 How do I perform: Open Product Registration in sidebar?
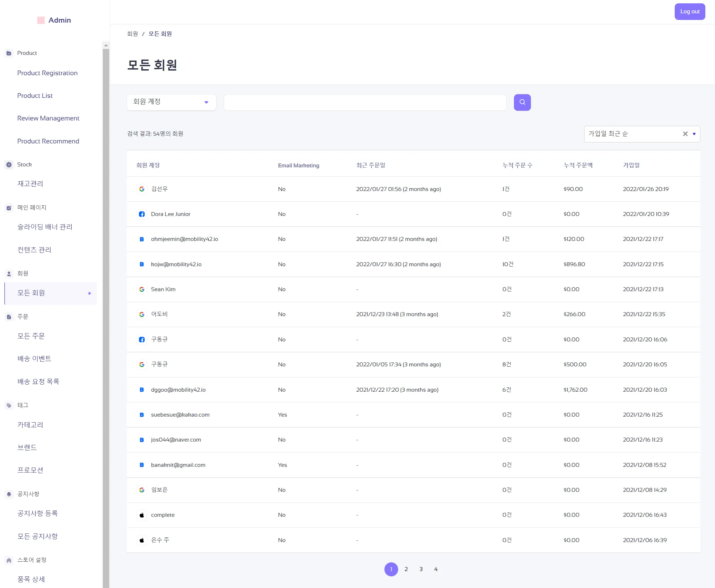[48, 73]
